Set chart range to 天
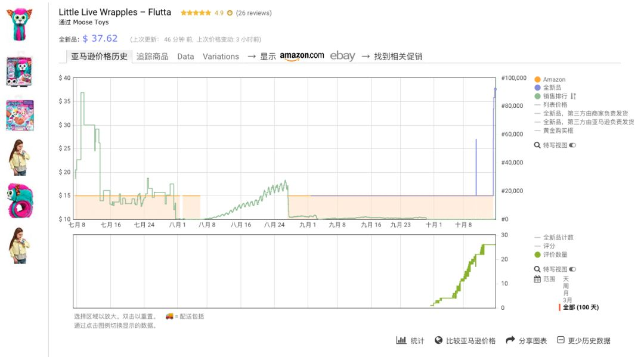Image resolution: width=644 pixels, height=357 pixels. pyautogui.click(x=565, y=279)
